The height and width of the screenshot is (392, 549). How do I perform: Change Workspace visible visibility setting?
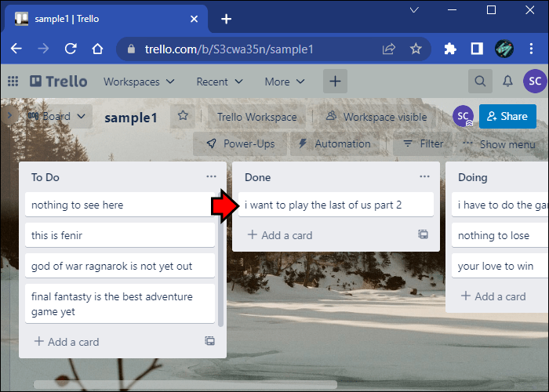(376, 117)
